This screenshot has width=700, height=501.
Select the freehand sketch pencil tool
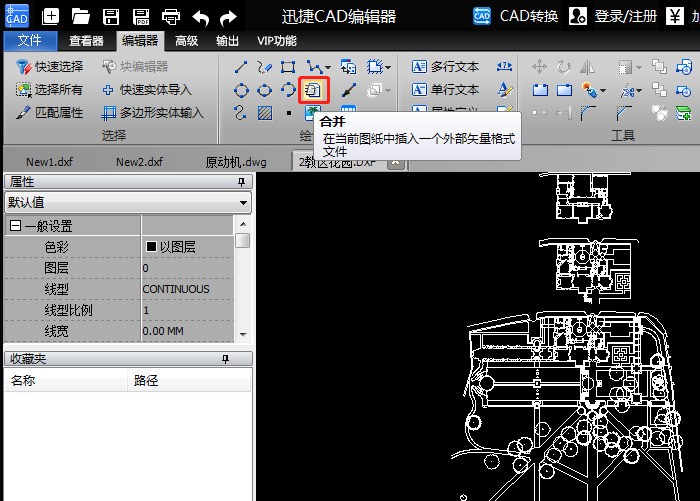coord(264,67)
